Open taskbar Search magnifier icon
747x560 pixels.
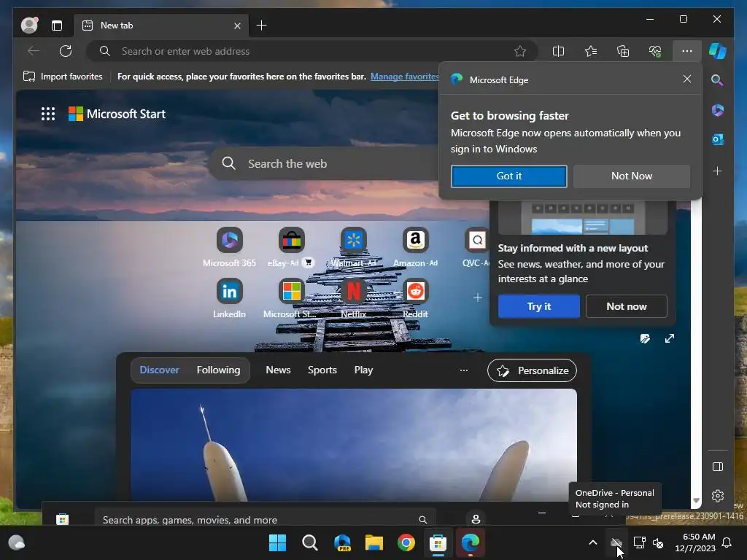309,542
